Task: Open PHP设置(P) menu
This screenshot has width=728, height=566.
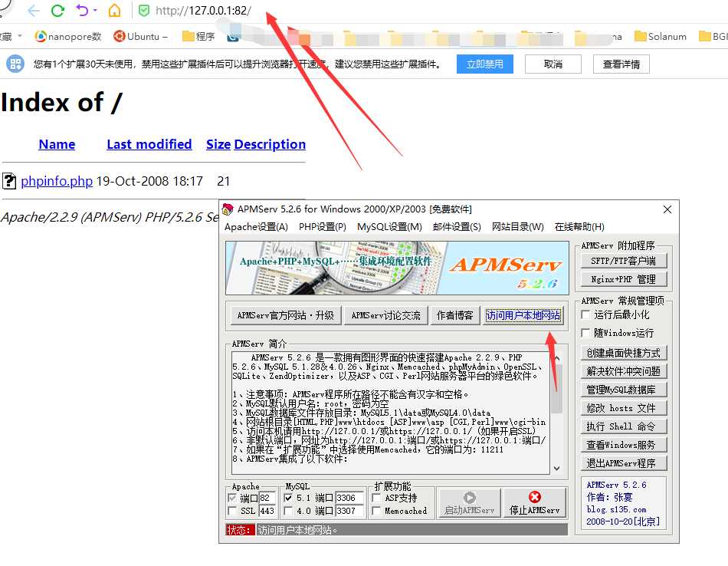Action: coord(322,227)
